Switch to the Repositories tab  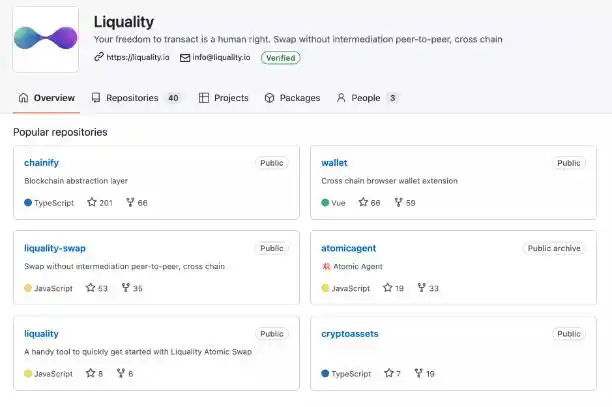coord(135,98)
